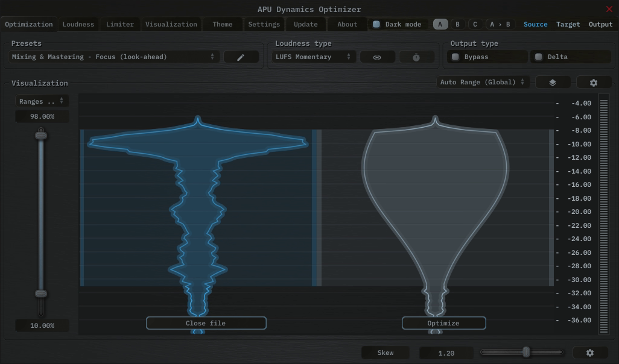
Task: Open the Mixing & Mastering presets dropdown
Action: 113,57
